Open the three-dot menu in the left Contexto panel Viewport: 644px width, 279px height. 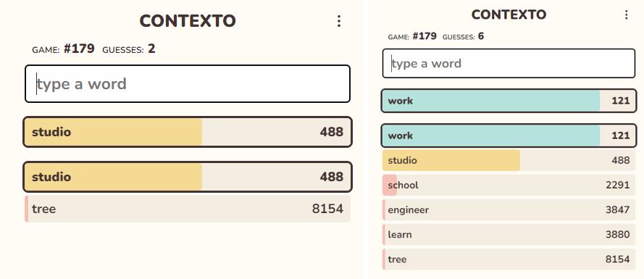click(x=339, y=21)
